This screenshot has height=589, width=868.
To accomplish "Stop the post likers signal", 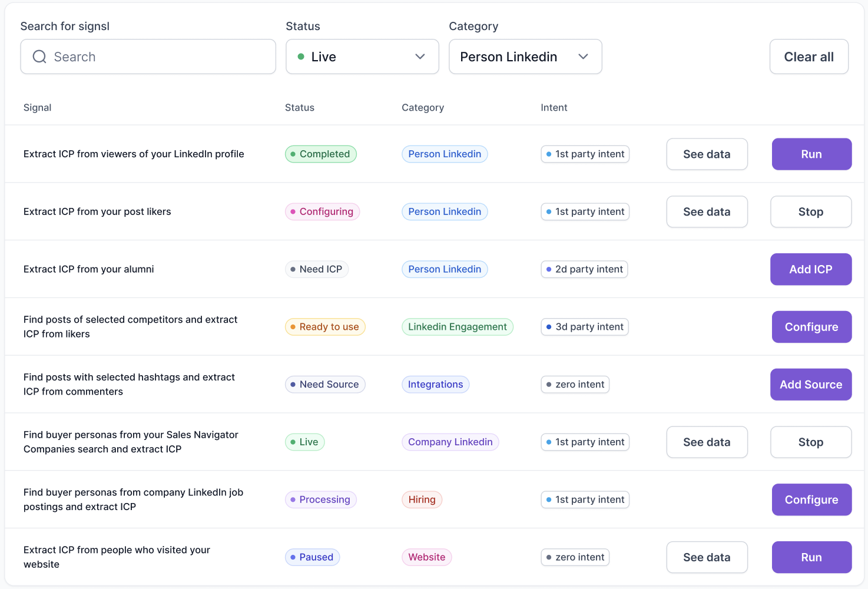I will (x=811, y=211).
